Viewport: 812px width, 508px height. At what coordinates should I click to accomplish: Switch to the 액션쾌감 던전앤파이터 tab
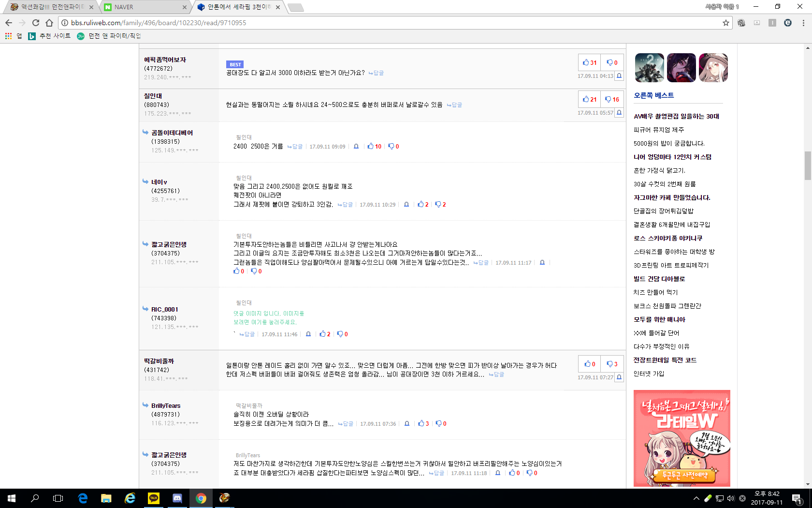pyautogui.click(x=51, y=7)
